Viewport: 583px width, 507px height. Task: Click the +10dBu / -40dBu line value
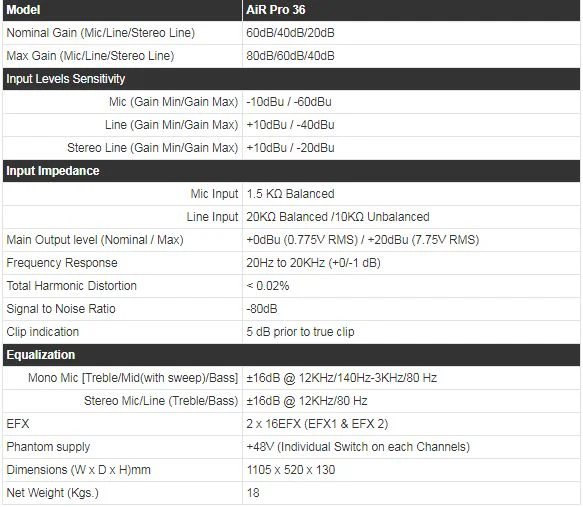tap(290, 125)
